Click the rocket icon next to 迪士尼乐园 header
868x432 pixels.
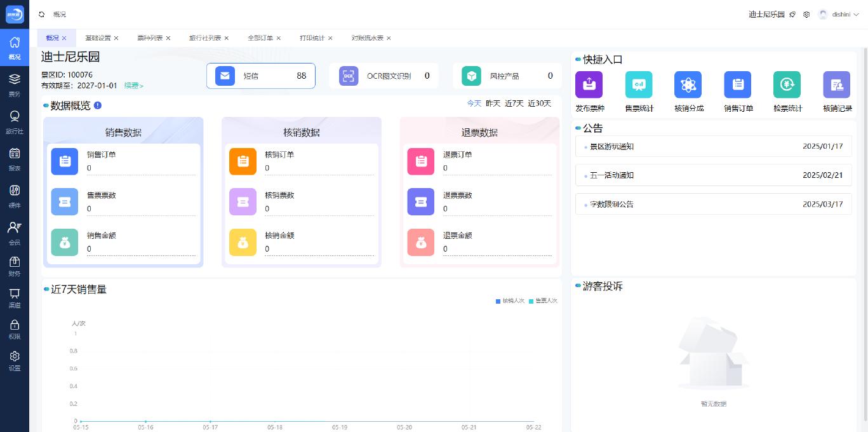click(x=792, y=14)
